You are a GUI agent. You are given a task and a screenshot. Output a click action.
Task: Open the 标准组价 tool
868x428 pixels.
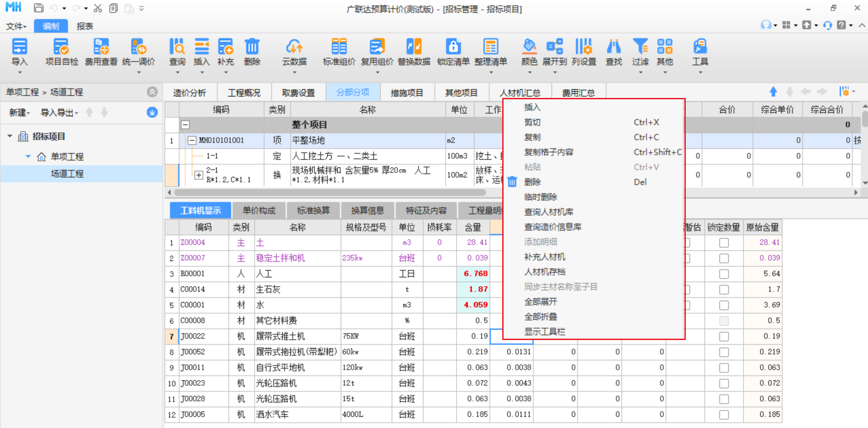pyautogui.click(x=339, y=47)
